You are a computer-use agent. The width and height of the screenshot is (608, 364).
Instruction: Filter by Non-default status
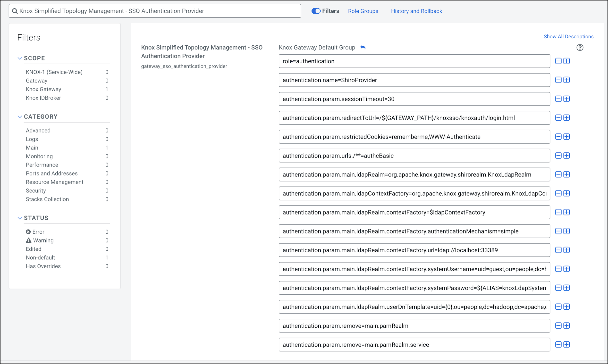click(41, 257)
